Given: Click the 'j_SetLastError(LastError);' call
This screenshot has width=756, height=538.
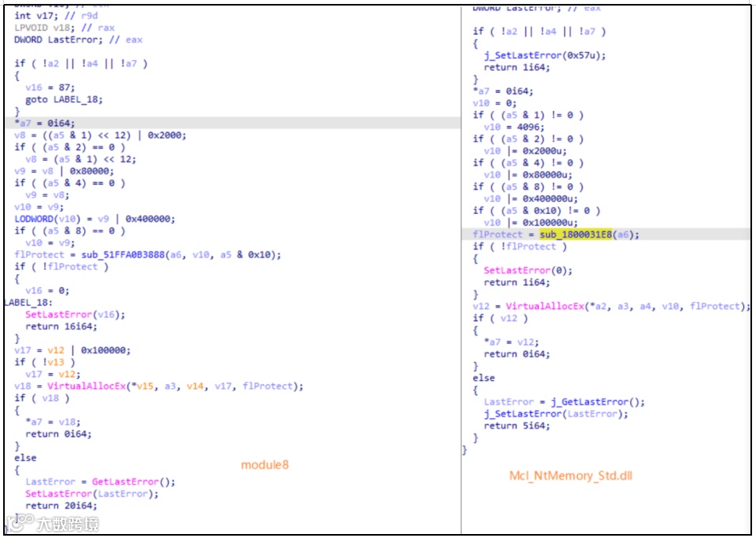Looking at the screenshot, I should point(556,414).
